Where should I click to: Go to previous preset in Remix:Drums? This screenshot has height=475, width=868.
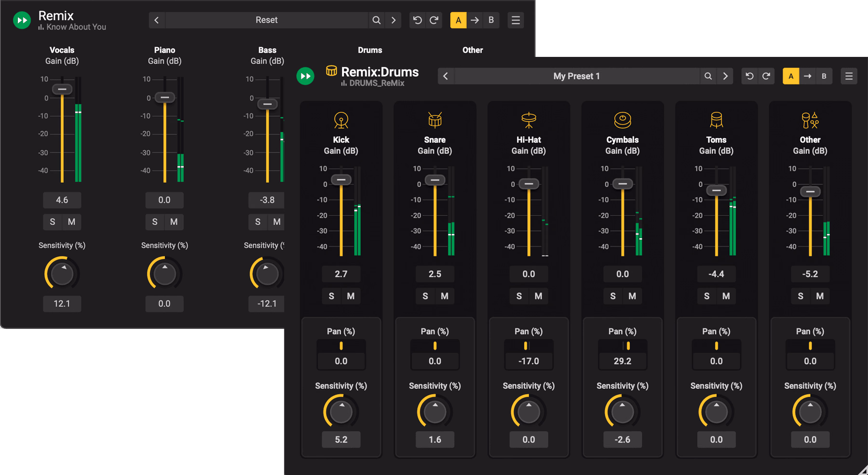[446, 76]
